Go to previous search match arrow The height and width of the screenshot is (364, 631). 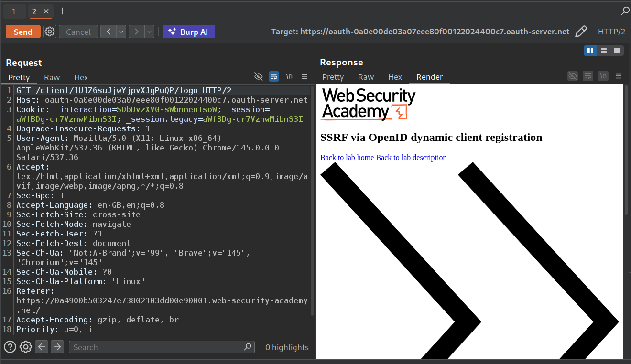42,347
